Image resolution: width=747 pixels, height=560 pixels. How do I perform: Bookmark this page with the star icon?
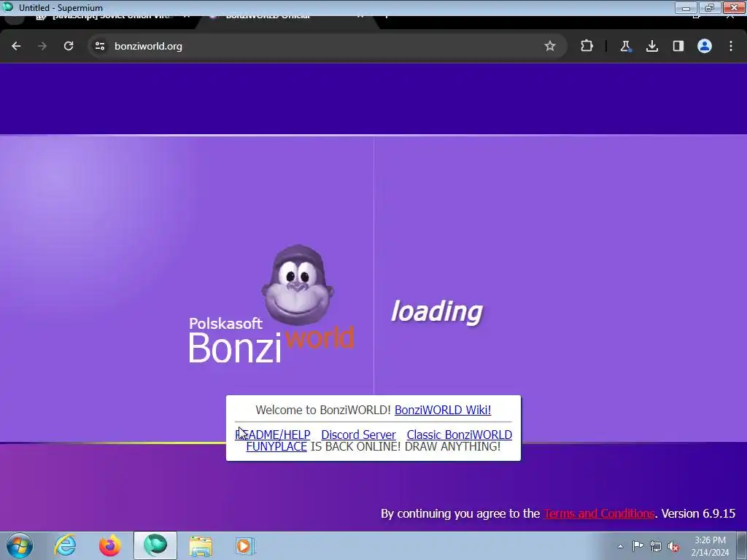pos(550,46)
